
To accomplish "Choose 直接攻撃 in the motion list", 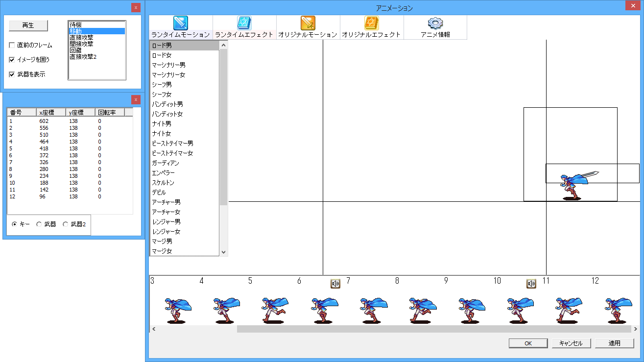I will pos(96,37).
